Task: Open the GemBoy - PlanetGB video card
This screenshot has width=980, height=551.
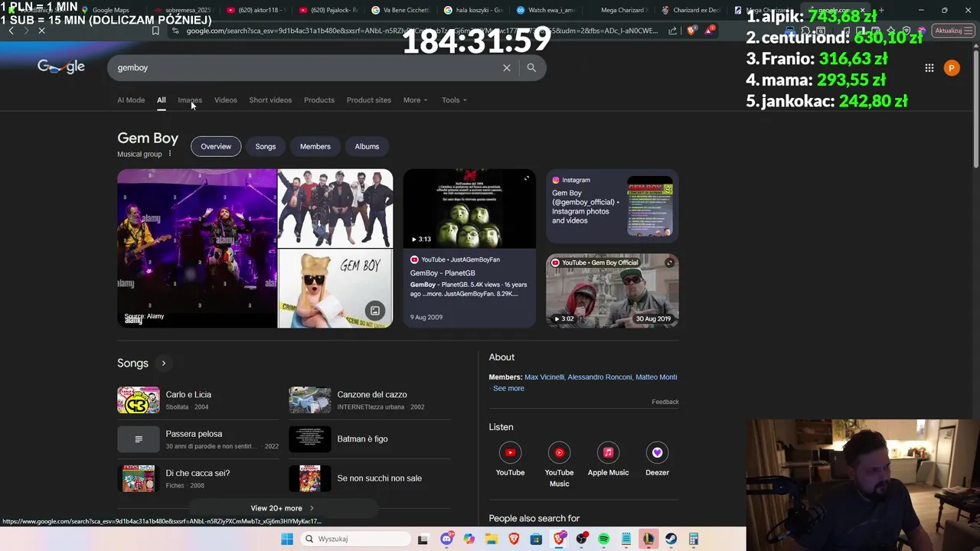Action: [469, 249]
